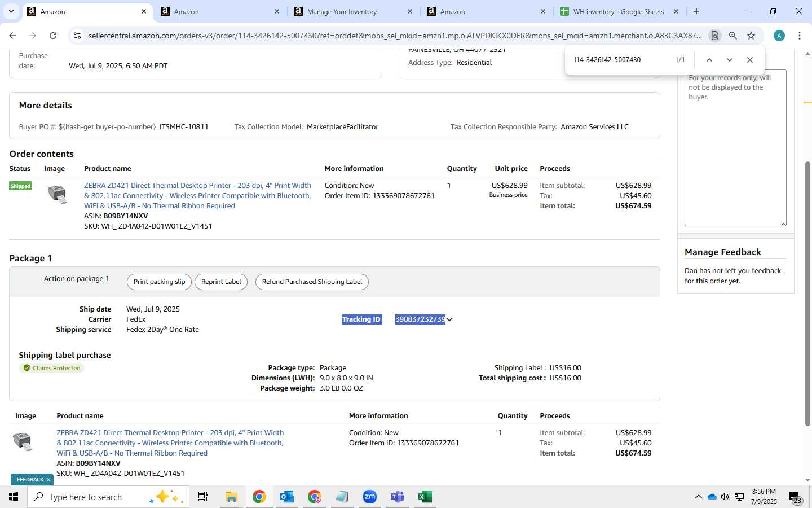Bookmark this page with the star icon
The width and height of the screenshot is (812, 508).
pos(751,36)
